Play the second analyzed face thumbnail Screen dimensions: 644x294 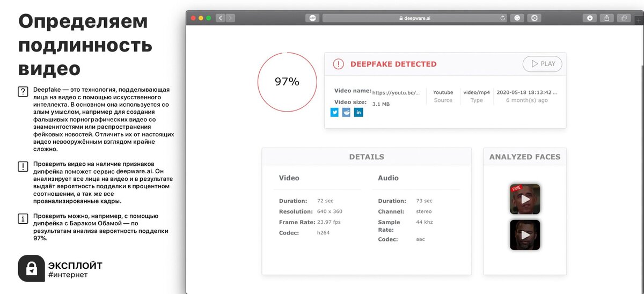point(525,235)
